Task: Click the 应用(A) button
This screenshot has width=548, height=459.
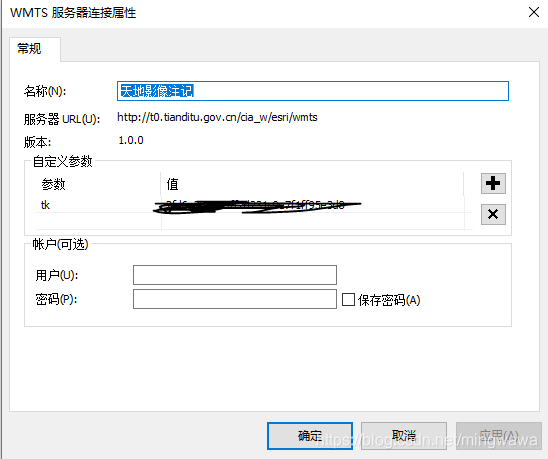Action: [499, 436]
